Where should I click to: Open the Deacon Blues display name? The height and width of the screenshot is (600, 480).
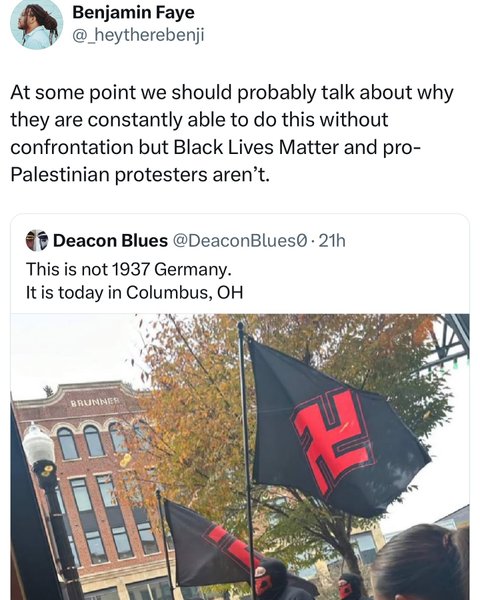(x=110, y=241)
